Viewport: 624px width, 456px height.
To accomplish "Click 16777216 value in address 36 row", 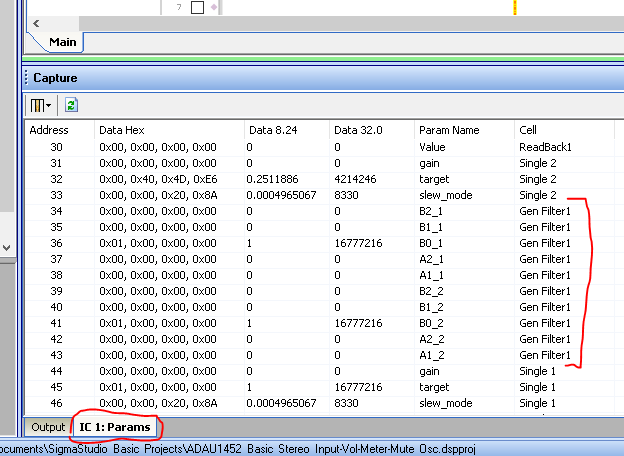I will point(358,243).
